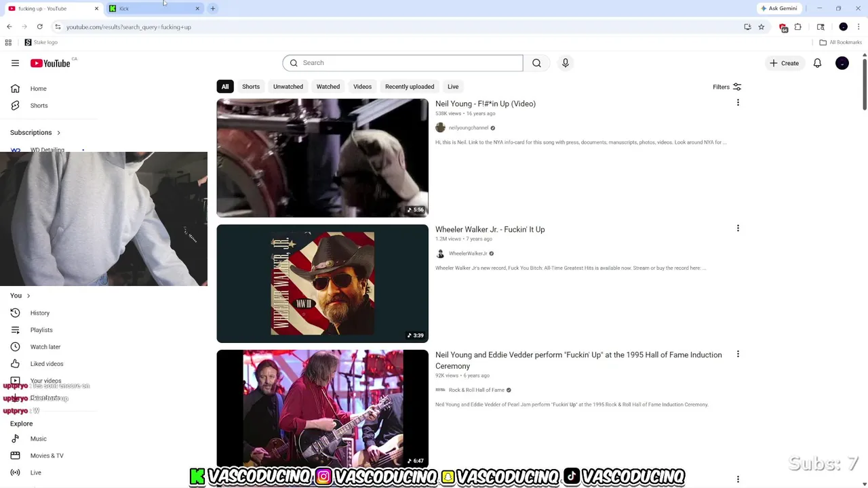
Task: Open more options for Hall of Fame video
Action: point(738,354)
